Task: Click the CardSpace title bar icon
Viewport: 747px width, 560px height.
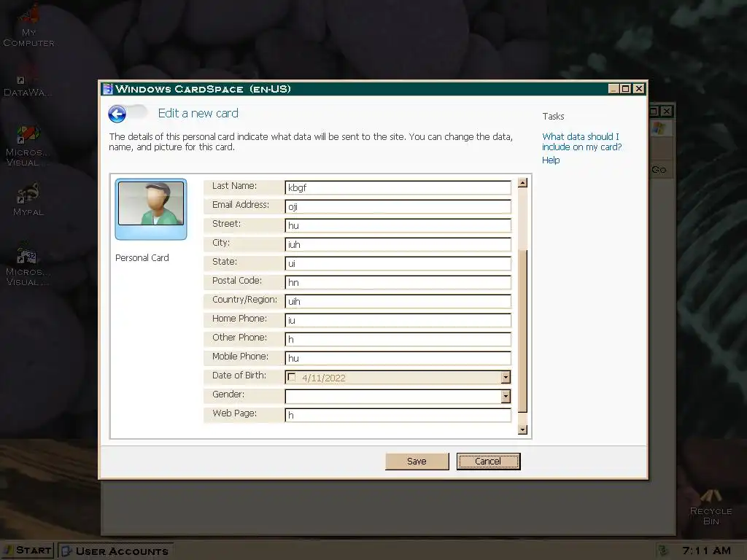Action: (108, 89)
